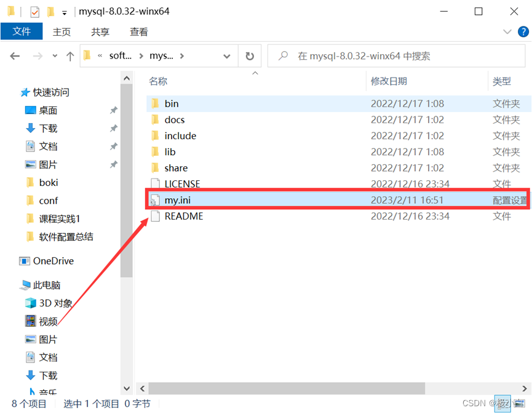This screenshot has width=532, height=413.
Task: Select the README file icon
Action: 155,216
